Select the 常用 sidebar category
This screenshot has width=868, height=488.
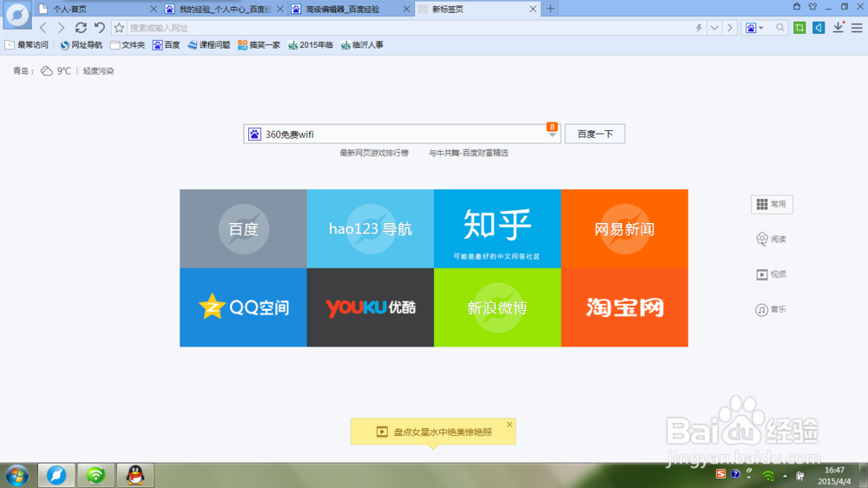[x=772, y=204]
